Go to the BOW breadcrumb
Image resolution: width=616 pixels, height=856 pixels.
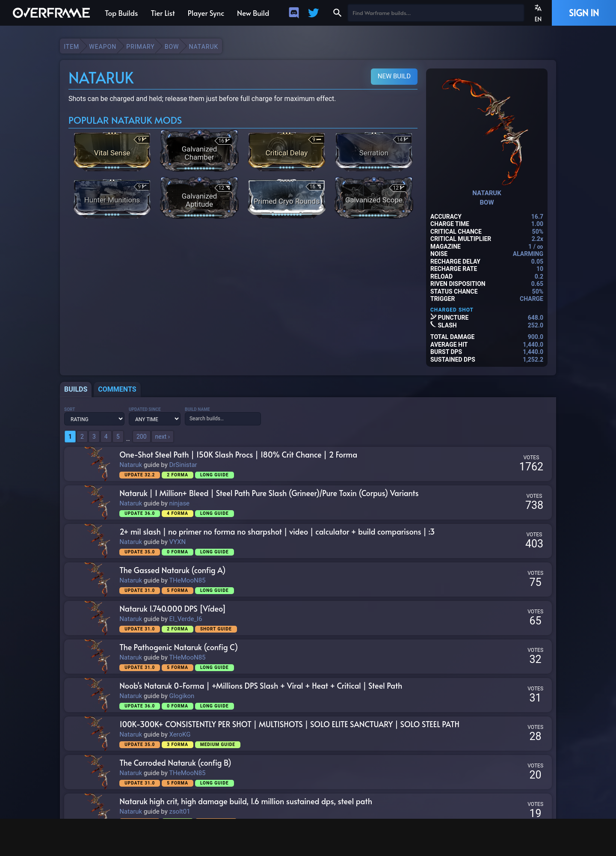point(172,47)
